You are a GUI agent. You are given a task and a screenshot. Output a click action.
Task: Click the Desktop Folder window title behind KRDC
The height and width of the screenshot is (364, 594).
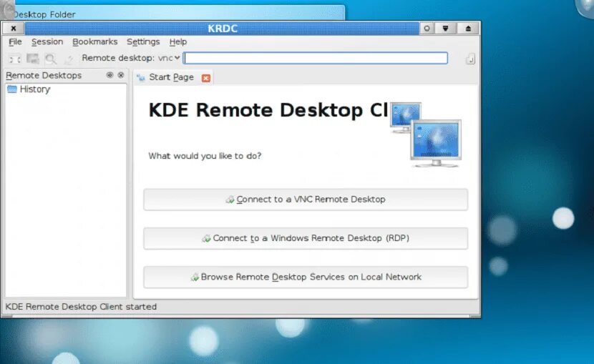coord(44,14)
